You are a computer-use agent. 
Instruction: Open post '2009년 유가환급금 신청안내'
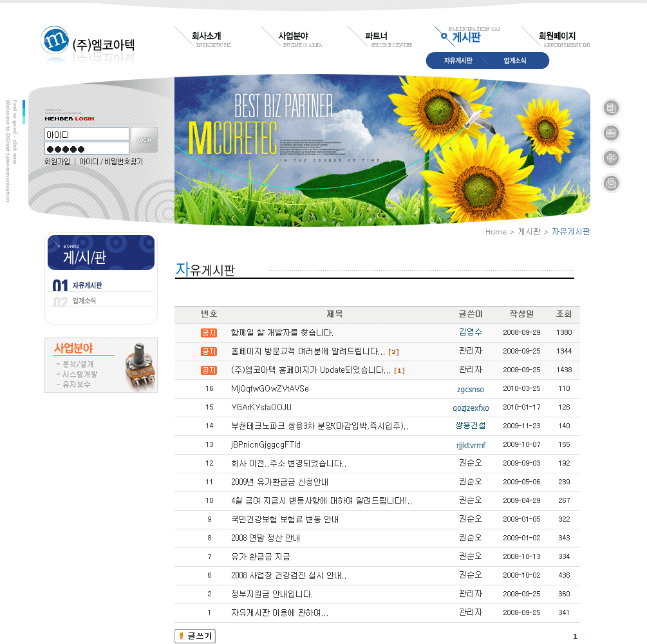point(280,482)
